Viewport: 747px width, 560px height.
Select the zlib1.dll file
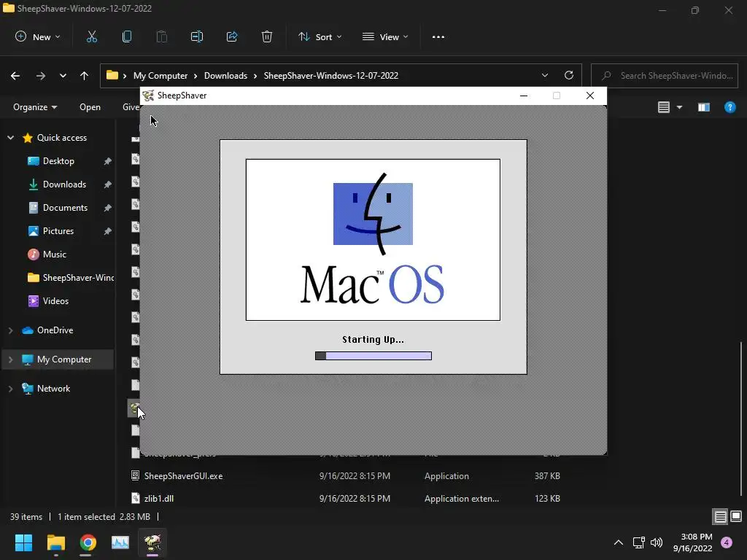158,499
